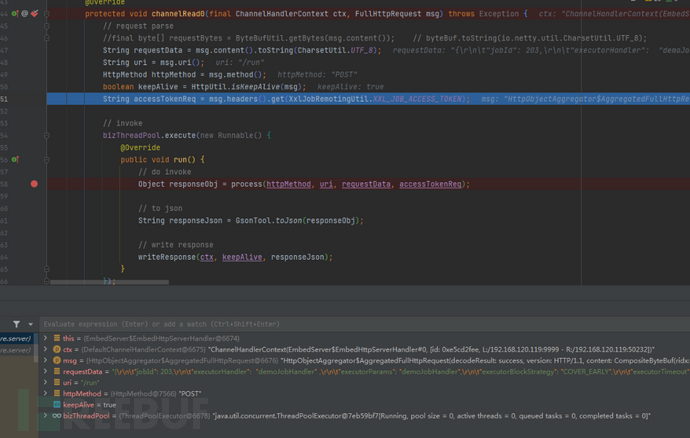The image size is (690, 438).
Task: Click the underlined ctx argument in writeResponse
Action: pyautogui.click(x=207, y=257)
